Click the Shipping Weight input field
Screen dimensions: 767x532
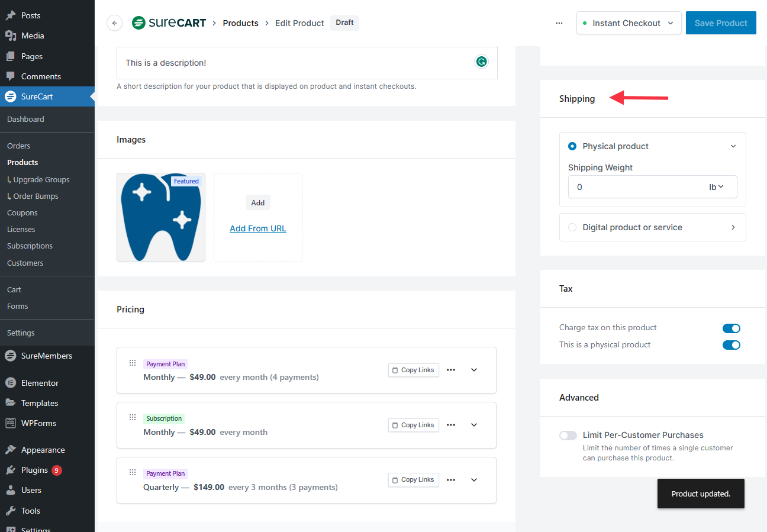point(633,187)
